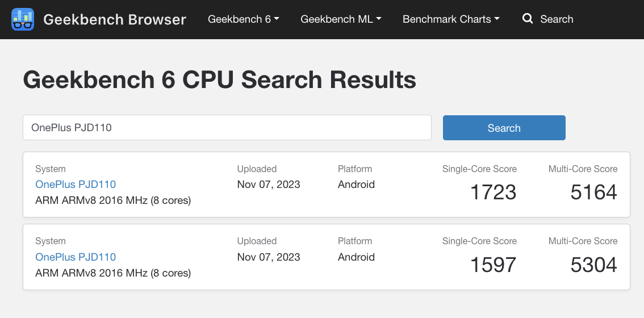The height and width of the screenshot is (318, 644).
Task: Click the blue Search button
Action: [x=504, y=128]
